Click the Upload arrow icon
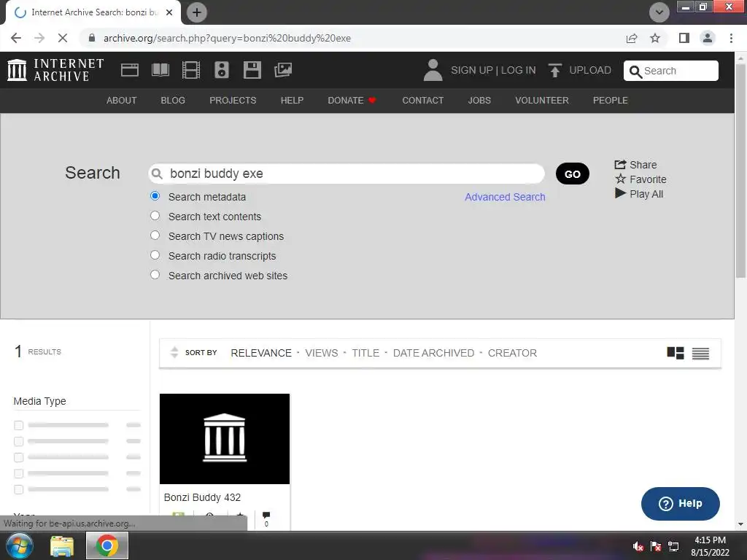Viewport: 747px width, 560px height. pos(555,70)
